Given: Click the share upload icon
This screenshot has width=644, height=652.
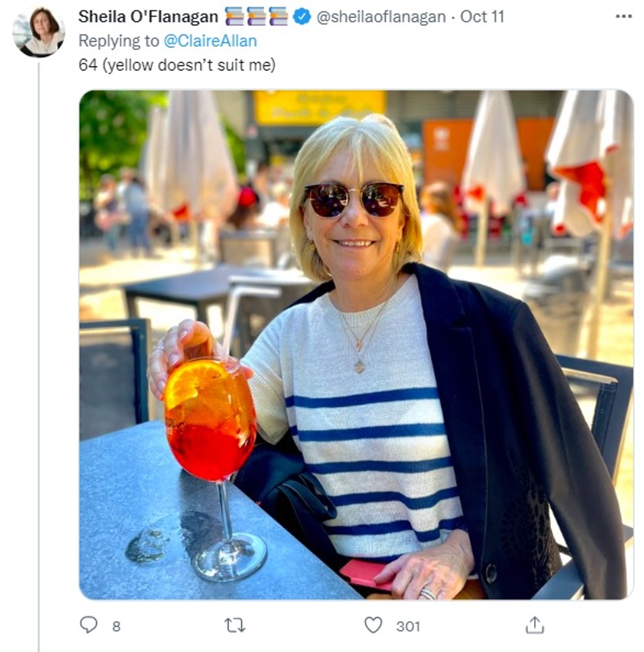Looking at the screenshot, I should click(535, 625).
